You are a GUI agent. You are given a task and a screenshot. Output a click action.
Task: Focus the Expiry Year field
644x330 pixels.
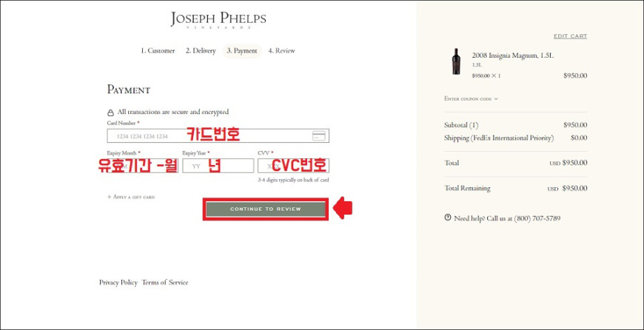pyautogui.click(x=218, y=166)
